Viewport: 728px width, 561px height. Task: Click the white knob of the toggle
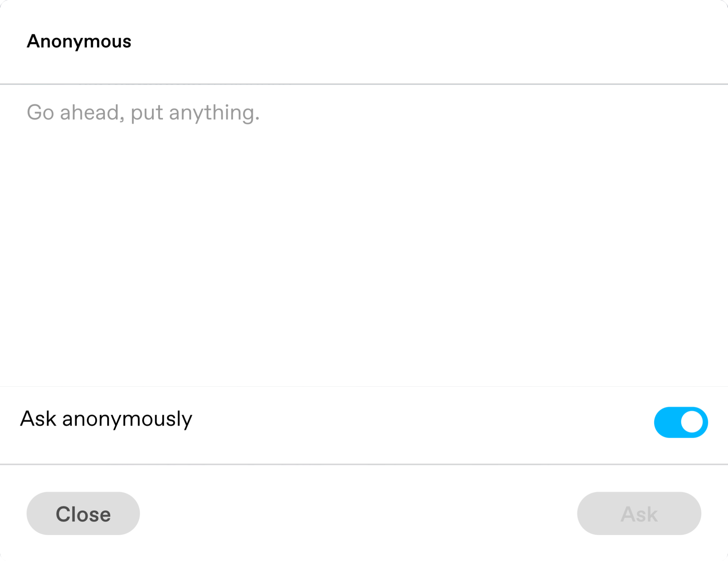click(692, 422)
